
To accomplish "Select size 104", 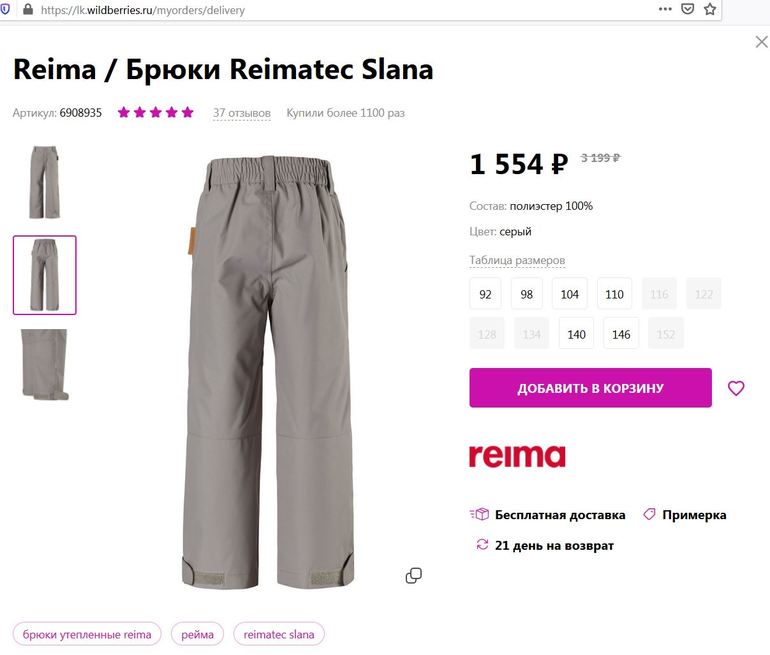I will [570, 294].
